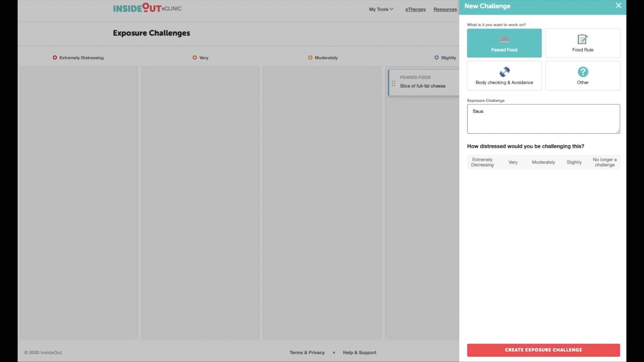Choose Slightly in the distress selector
Viewport: 644px width, 362px height.
click(x=574, y=162)
